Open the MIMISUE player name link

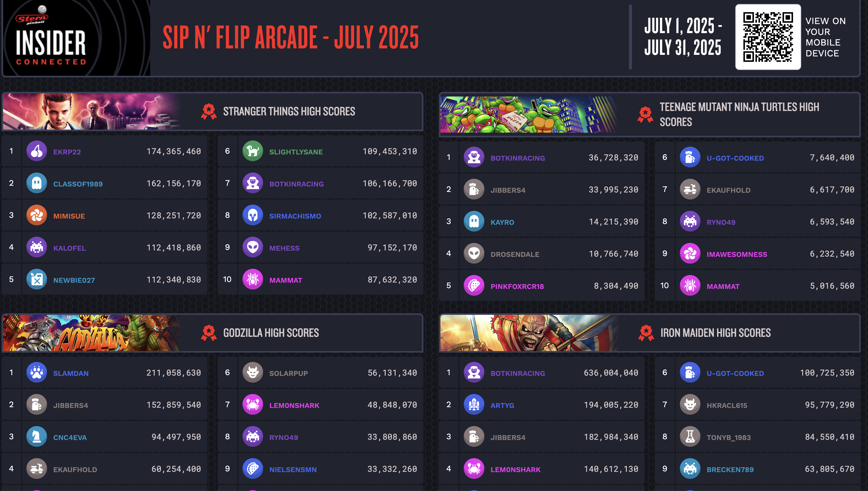[69, 216]
